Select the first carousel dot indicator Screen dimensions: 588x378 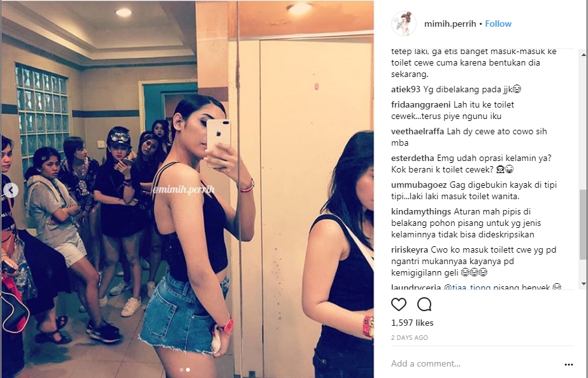click(x=182, y=370)
